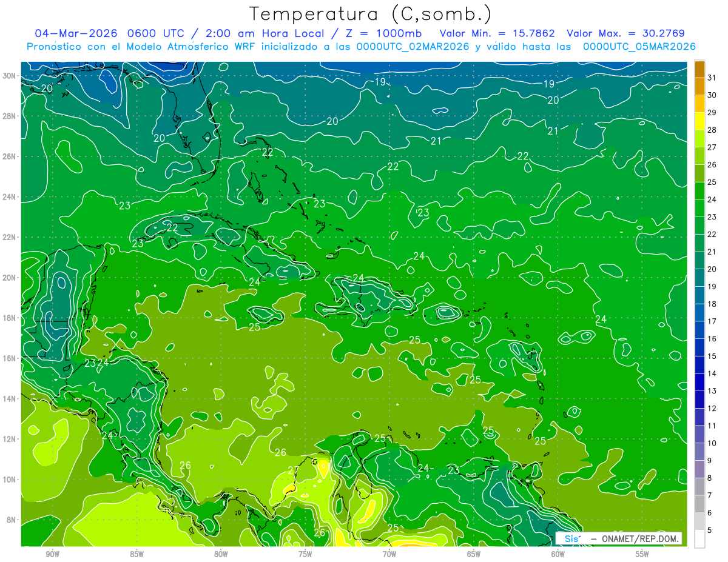The image size is (728, 562).
Task: Select the bright yellow swatch between 28 and 29
Action: pyautogui.click(x=699, y=121)
